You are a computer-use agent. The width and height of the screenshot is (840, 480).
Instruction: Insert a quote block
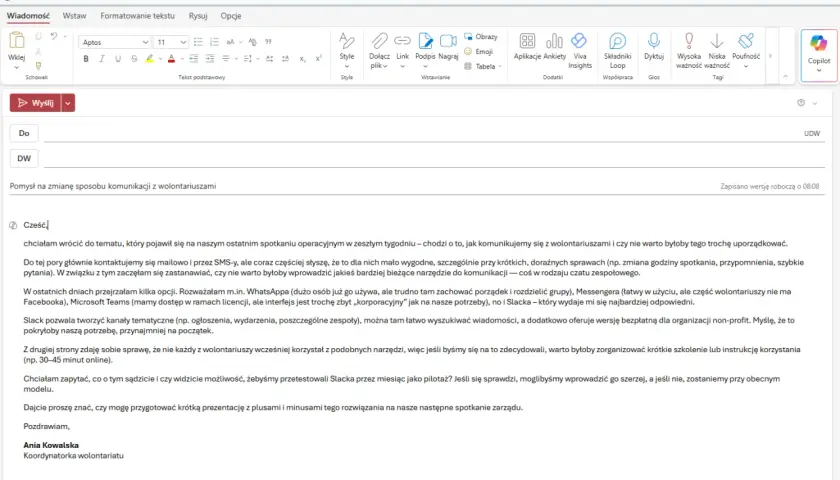coord(268,42)
